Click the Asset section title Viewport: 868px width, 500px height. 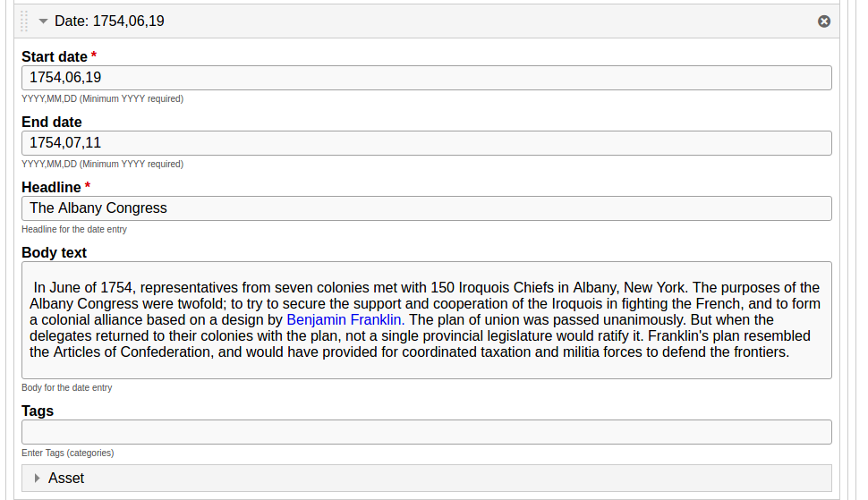click(x=66, y=478)
